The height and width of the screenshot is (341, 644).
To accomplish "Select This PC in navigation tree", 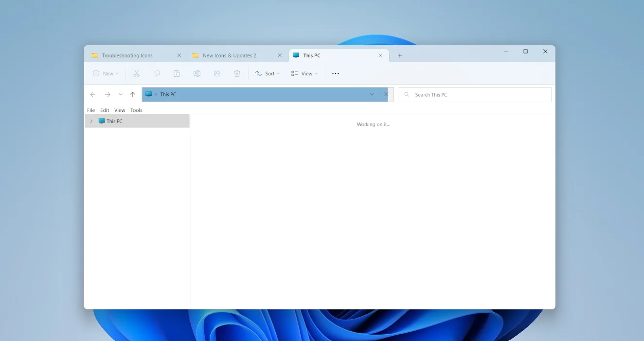I will [137, 121].
